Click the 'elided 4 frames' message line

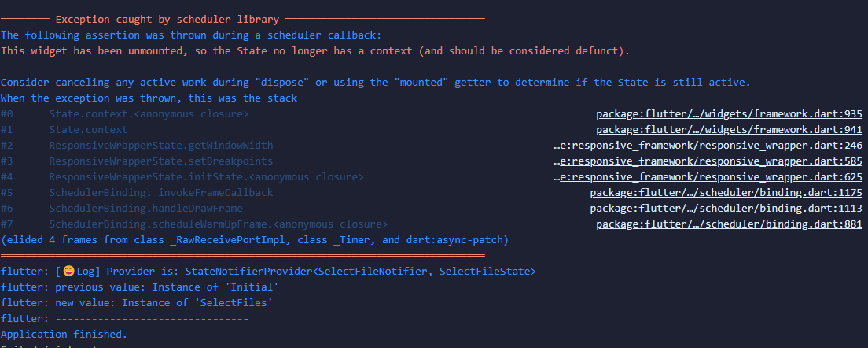point(255,240)
